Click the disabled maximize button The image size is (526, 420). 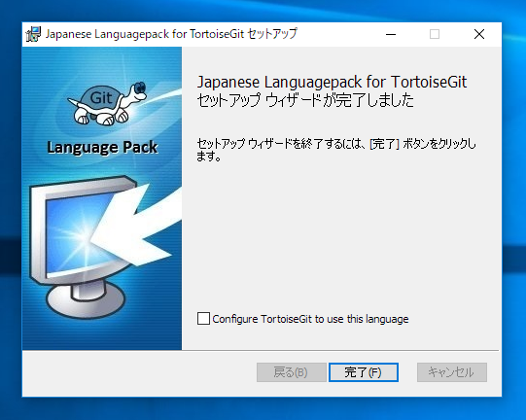435,34
